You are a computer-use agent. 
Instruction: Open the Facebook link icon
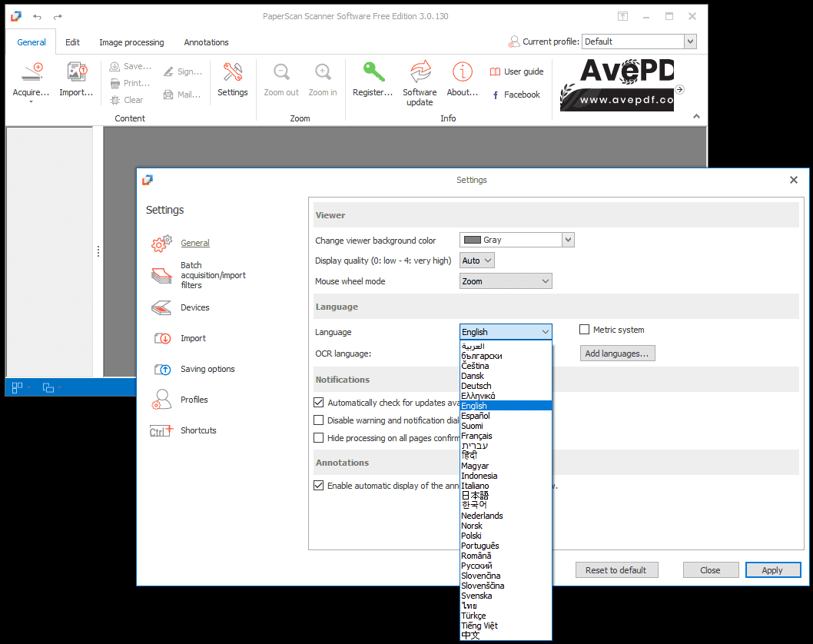(495, 95)
